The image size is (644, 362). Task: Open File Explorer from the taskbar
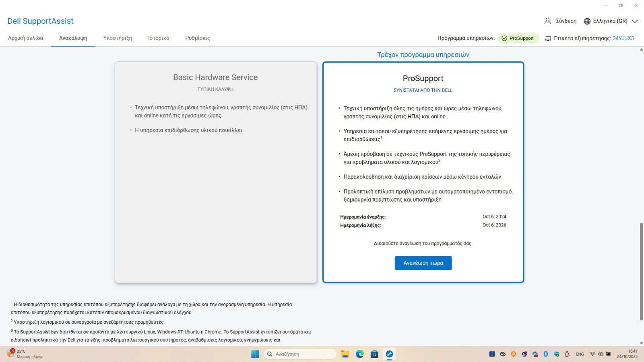[345, 354]
